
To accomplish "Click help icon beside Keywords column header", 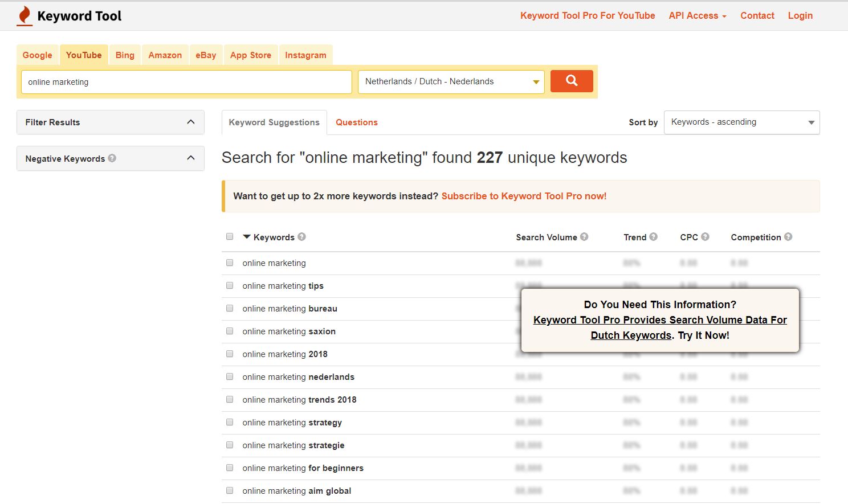I will 302,237.
